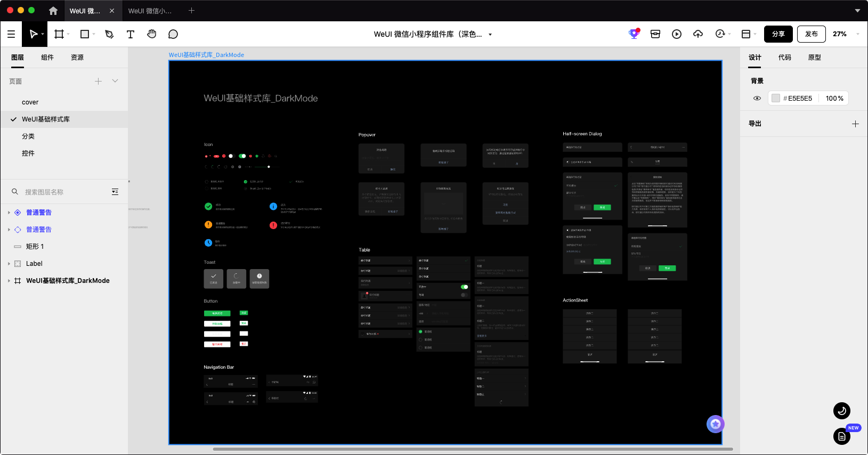The width and height of the screenshot is (868, 455).
Task: Click the background color swatch
Action: (x=776, y=98)
